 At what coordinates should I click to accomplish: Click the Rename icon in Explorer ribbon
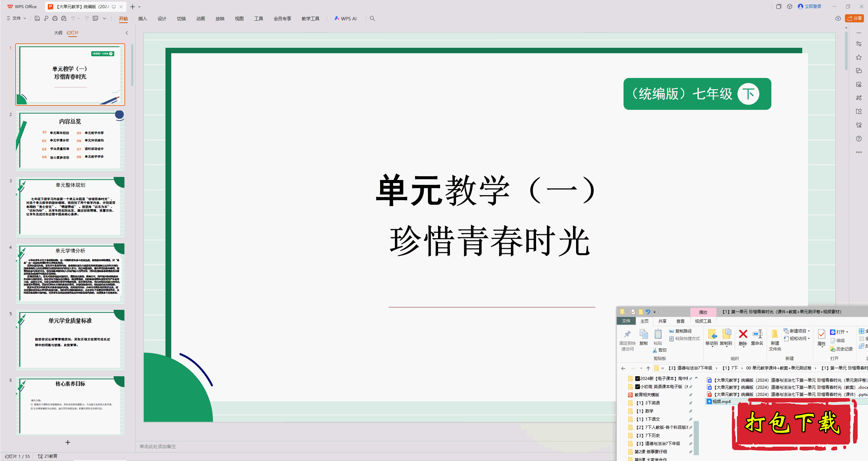coord(757,334)
